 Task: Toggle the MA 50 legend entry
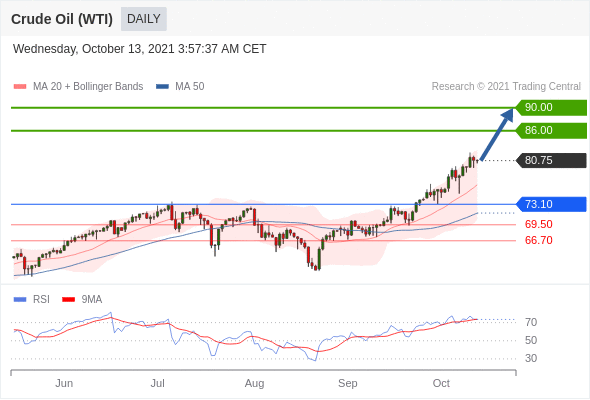pyautogui.click(x=180, y=87)
